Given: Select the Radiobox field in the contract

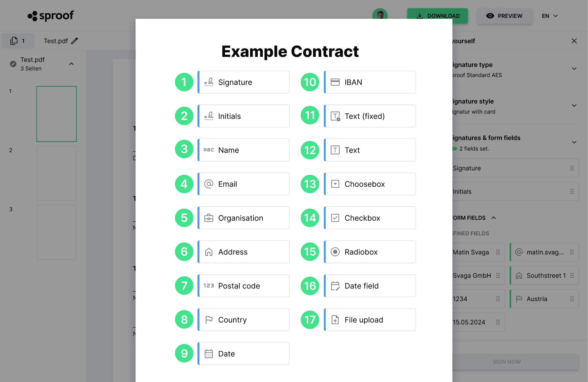Looking at the screenshot, I should point(370,252).
